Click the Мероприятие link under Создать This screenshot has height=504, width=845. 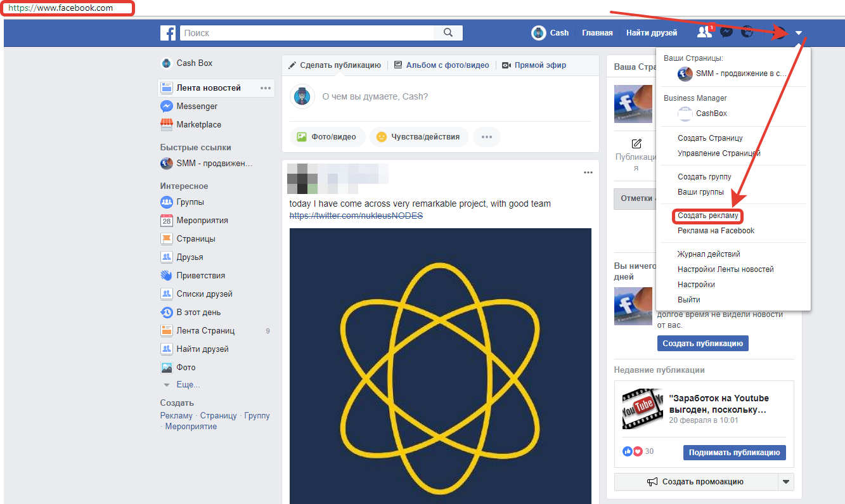point(191,427)
